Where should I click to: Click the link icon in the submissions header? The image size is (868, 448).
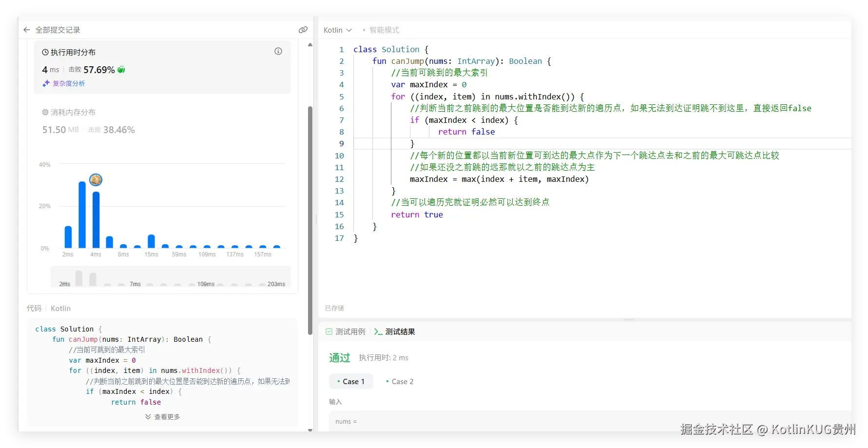[303, 29]
